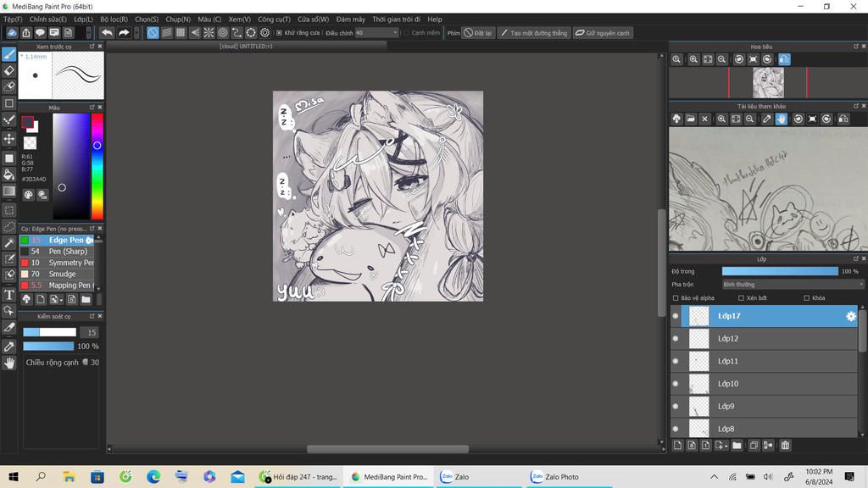Zoom out in the Navigator panel
868x488 pixels.
(x=722, y=59)
